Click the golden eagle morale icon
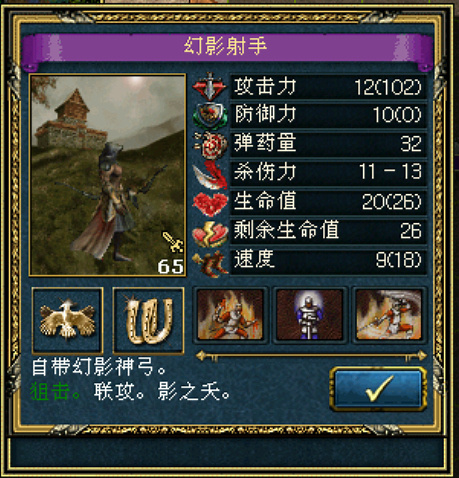The image size is (459, 478). [68, 320]
